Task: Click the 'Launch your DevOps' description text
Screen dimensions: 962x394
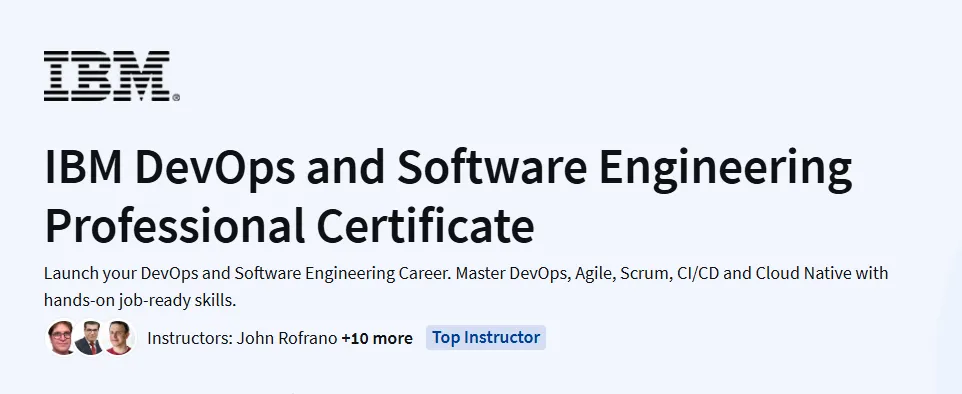Action: [x=466, y=287]
